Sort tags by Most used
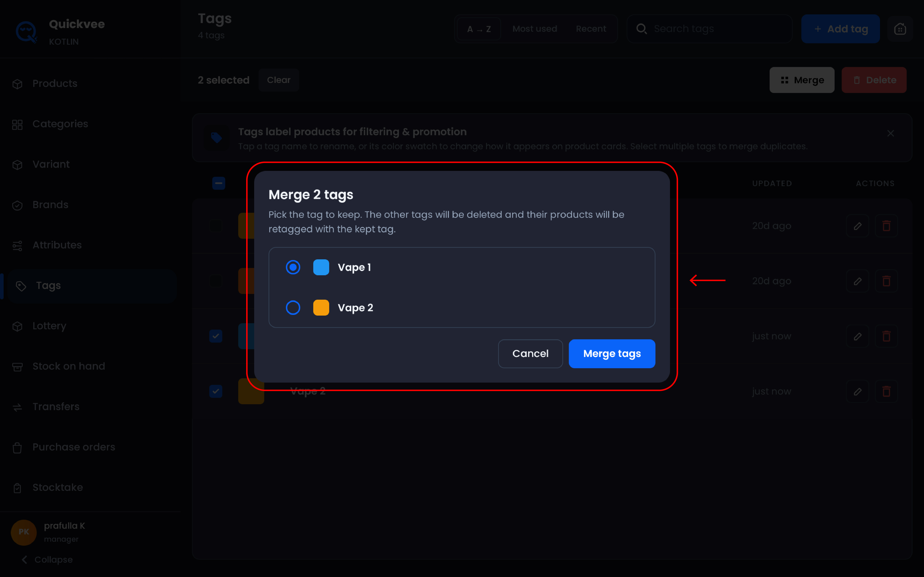924x577 pixels. (x=535, y=29)
